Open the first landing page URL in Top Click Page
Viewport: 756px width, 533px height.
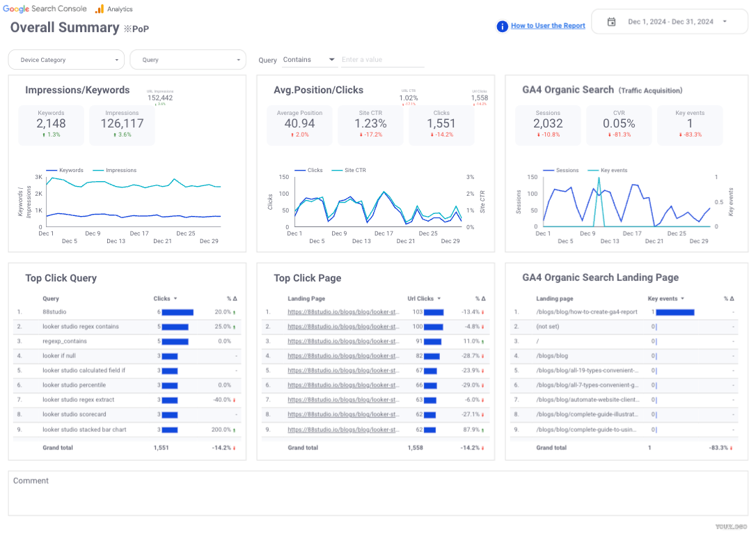[x=343, y=312]
